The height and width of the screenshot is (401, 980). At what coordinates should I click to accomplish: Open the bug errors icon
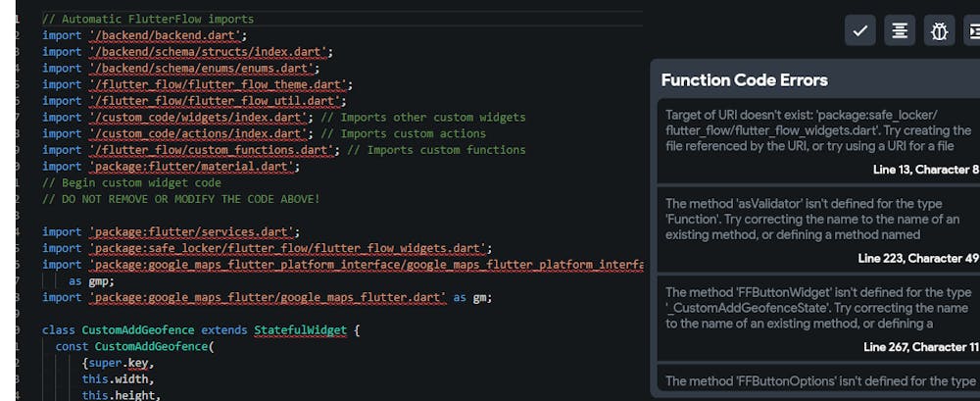click(940, 30)
